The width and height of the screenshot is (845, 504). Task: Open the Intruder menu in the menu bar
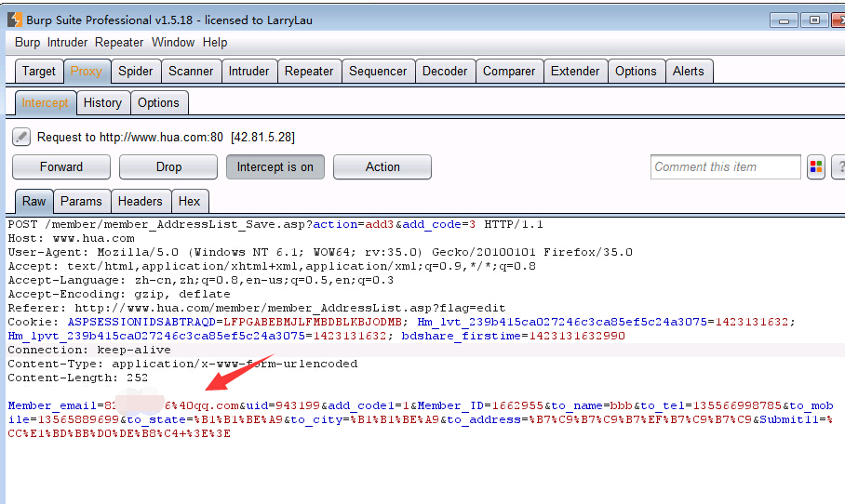pos(67,43)
